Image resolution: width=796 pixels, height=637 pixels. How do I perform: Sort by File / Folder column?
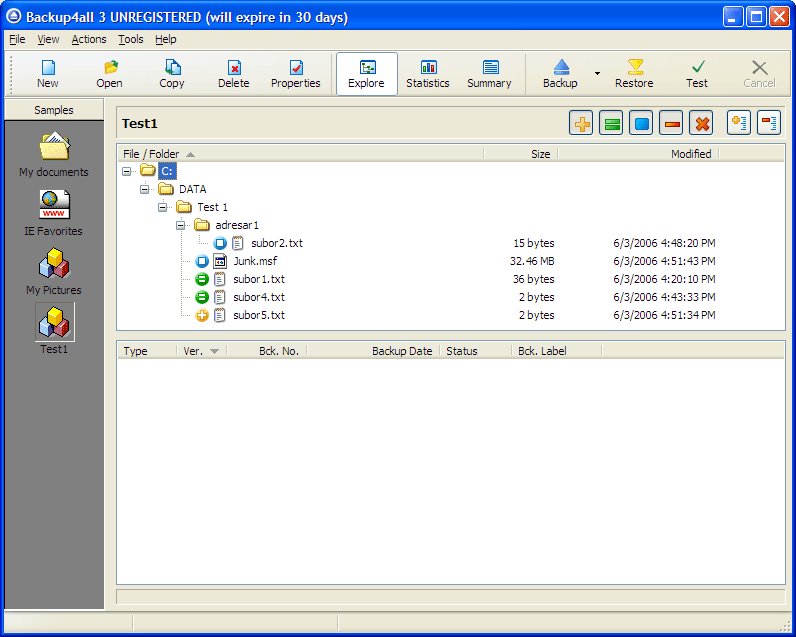[x=301, y=154]
